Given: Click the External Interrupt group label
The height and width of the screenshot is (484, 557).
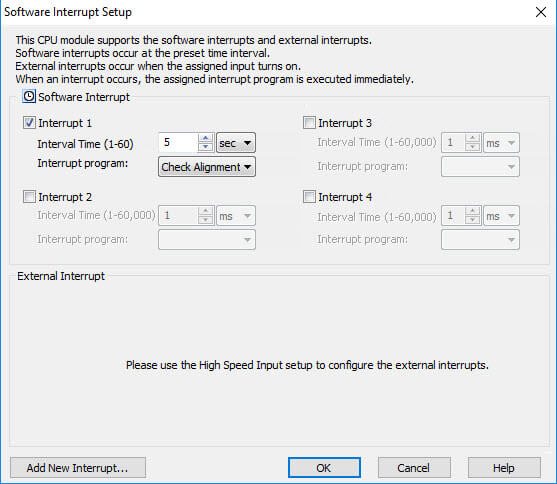Looking at the screenshot, I should (x=61, y=276).
